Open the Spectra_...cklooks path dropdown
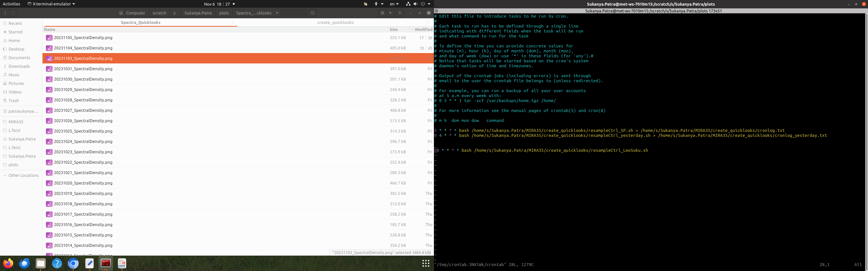This screenshot has width=868, height=271. pyautogui.click(x=277, y=13)
